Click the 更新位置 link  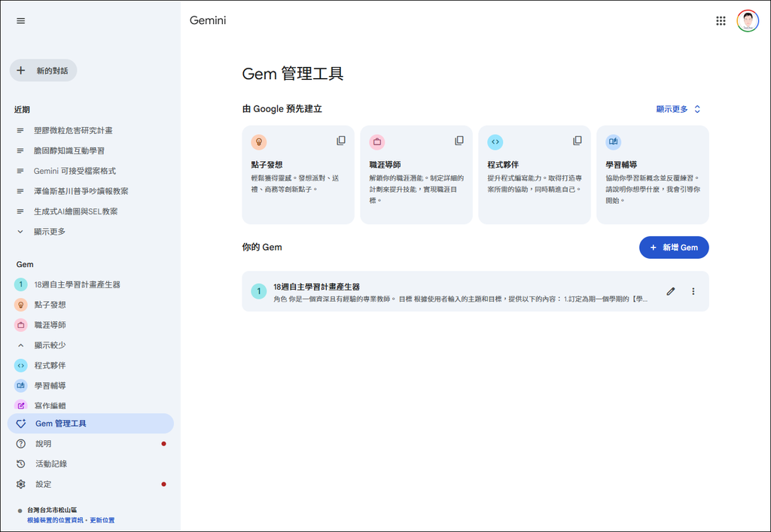click(x=102, y=520)
